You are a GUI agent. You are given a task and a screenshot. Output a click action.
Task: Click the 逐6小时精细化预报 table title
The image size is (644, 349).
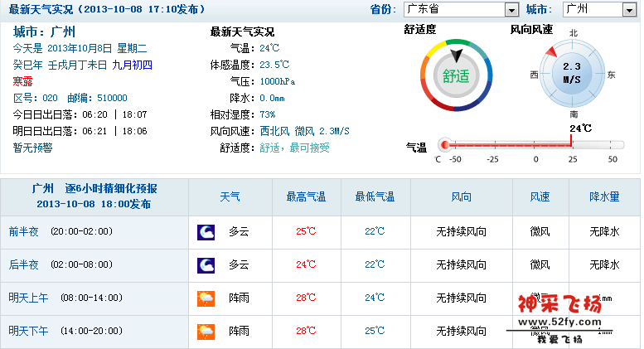pyautogui.click(x=111, y=188)
